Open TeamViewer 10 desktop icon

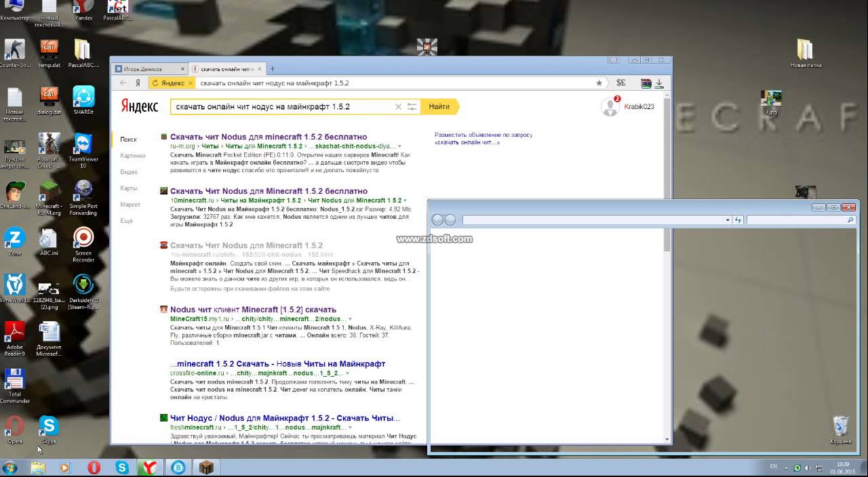tap(83, 150)
